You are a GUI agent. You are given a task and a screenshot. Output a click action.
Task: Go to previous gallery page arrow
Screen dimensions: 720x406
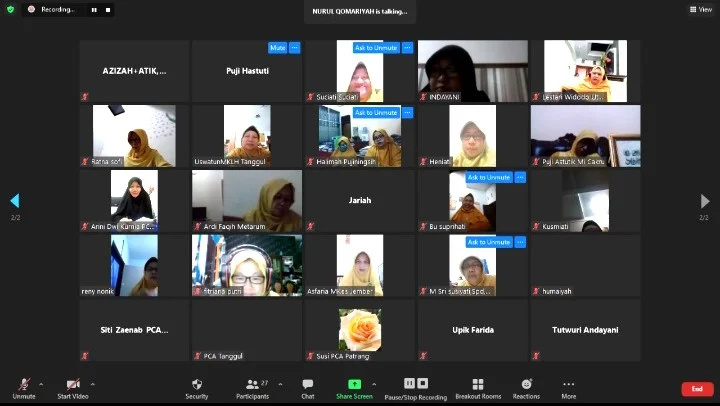(x=14, y=201)
